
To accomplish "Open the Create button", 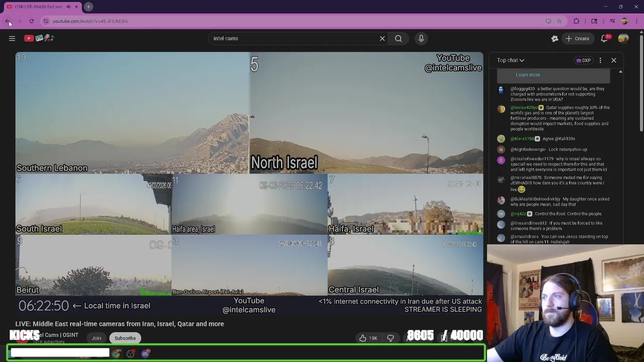I will pyautogui.click(x=577, y=38).
